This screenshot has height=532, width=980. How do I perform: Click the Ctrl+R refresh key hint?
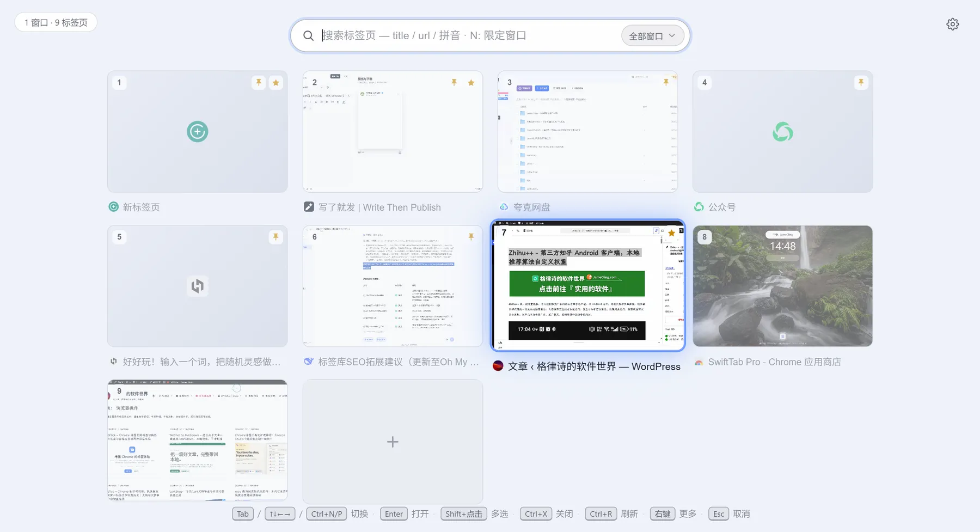(601, 514)
